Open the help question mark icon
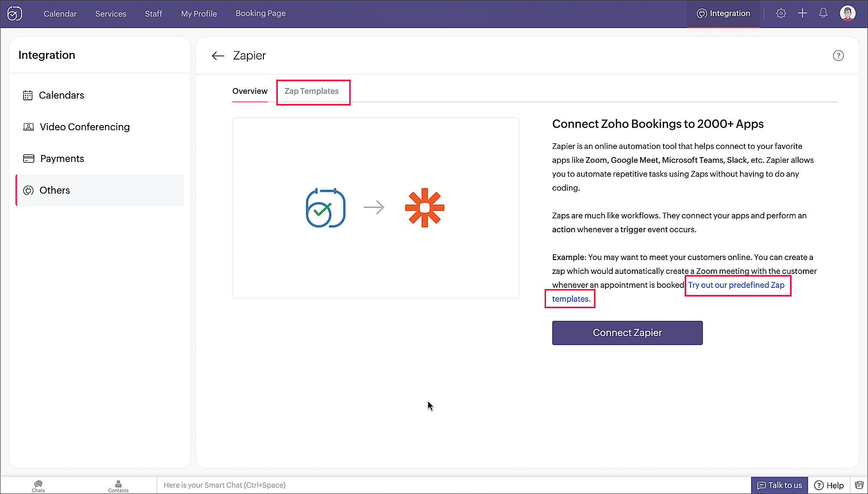Image resolution: width=868 pixels, height=494 pixels. (x=838, y=56)
